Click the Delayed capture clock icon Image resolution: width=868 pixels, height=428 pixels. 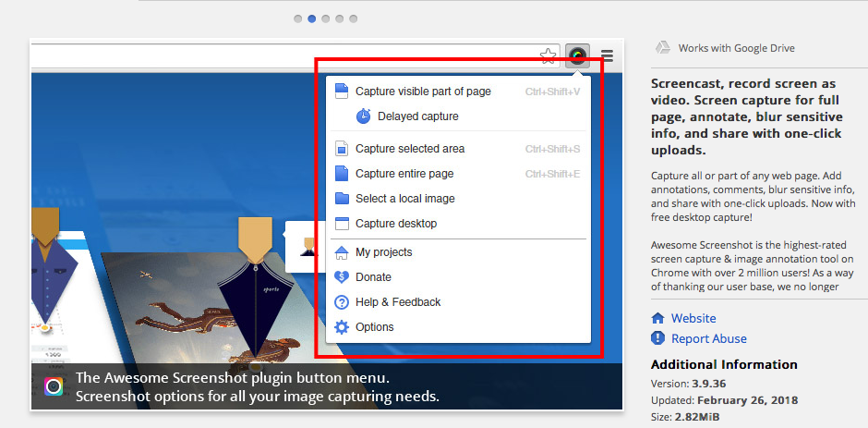pyautogui.click(x=364, y=116)
